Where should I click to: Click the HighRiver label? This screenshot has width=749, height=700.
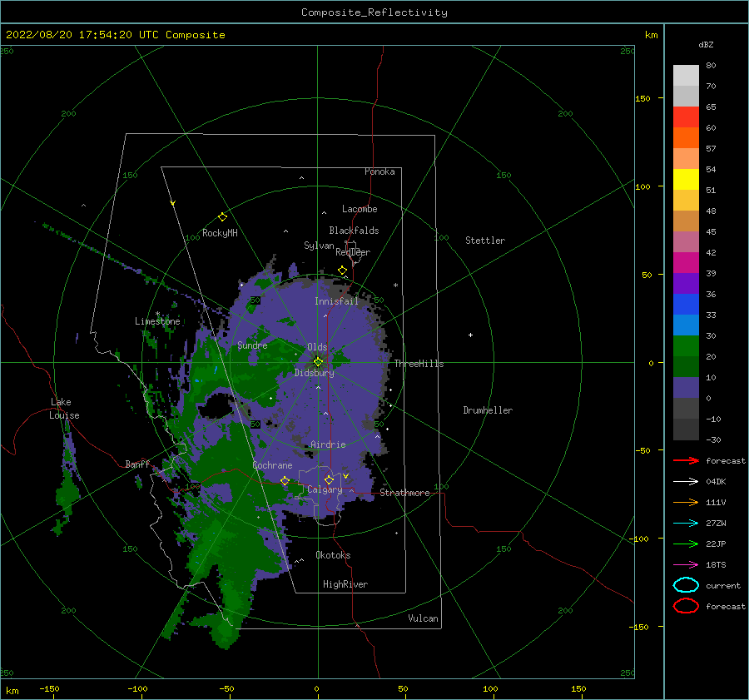pyautogui.click(x=345, y=584)
